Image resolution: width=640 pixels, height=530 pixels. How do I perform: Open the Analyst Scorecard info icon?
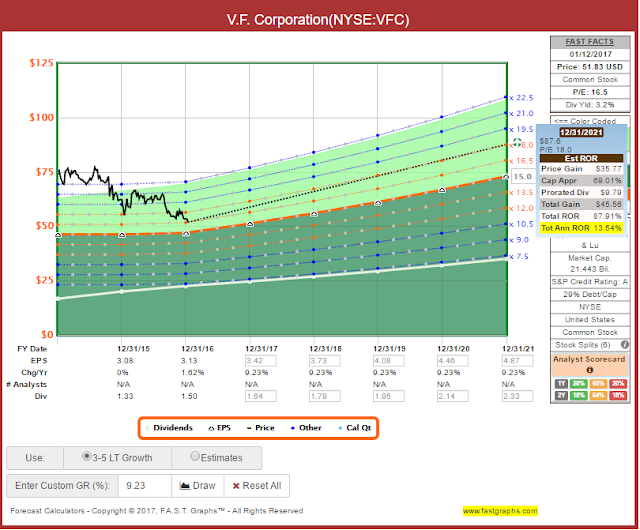click(x=589, y=370)
